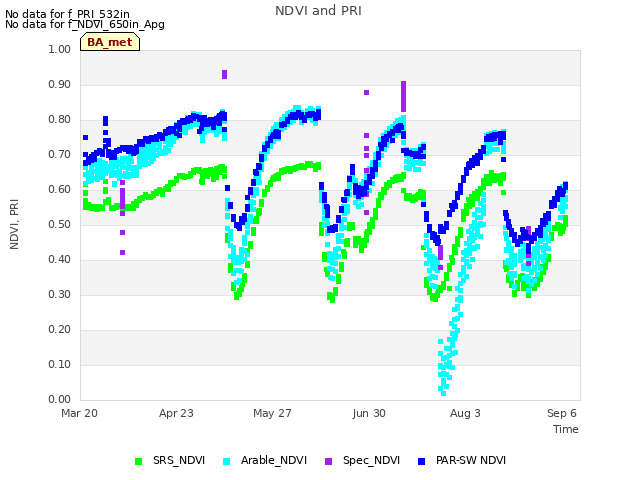Click the Sep 6 x-axis tick label

coord(562,413)
